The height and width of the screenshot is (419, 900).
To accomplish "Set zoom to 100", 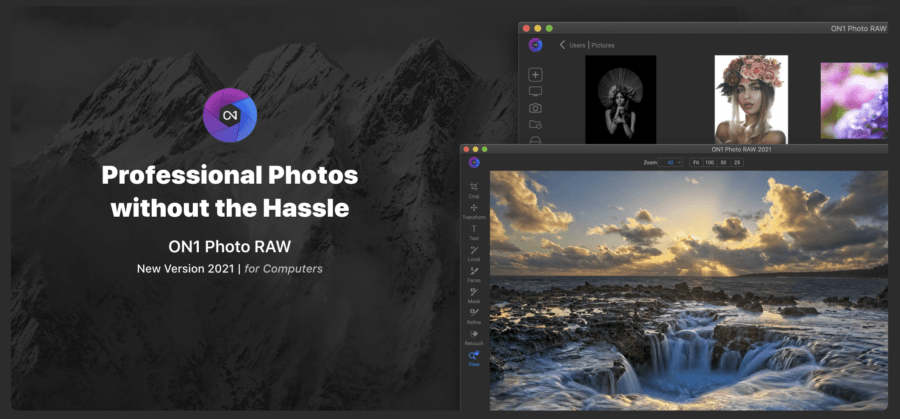I will coord(709,162).
